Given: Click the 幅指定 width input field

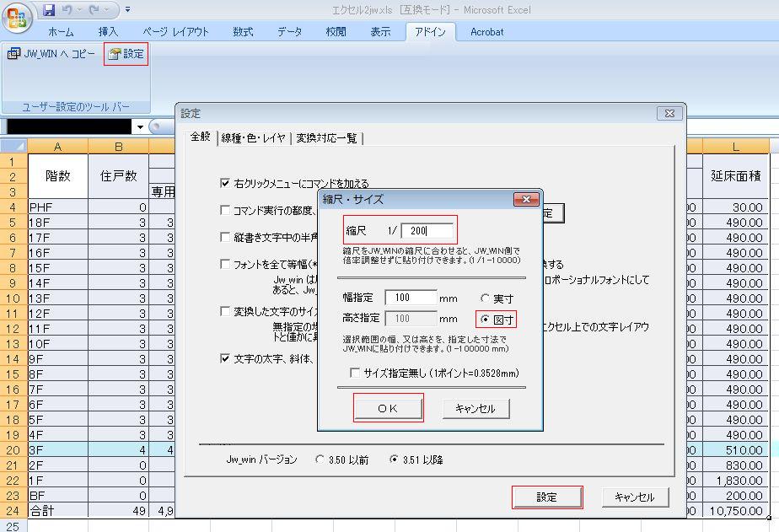Looking at the screenshot, I should [411, 298].
